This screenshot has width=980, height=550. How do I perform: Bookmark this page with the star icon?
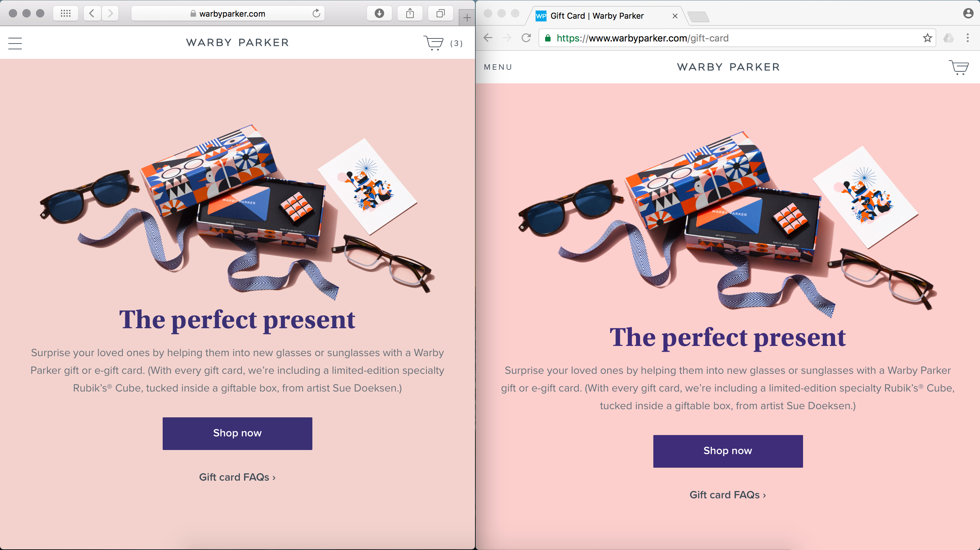pyautogui.click(x=927, y=38)
